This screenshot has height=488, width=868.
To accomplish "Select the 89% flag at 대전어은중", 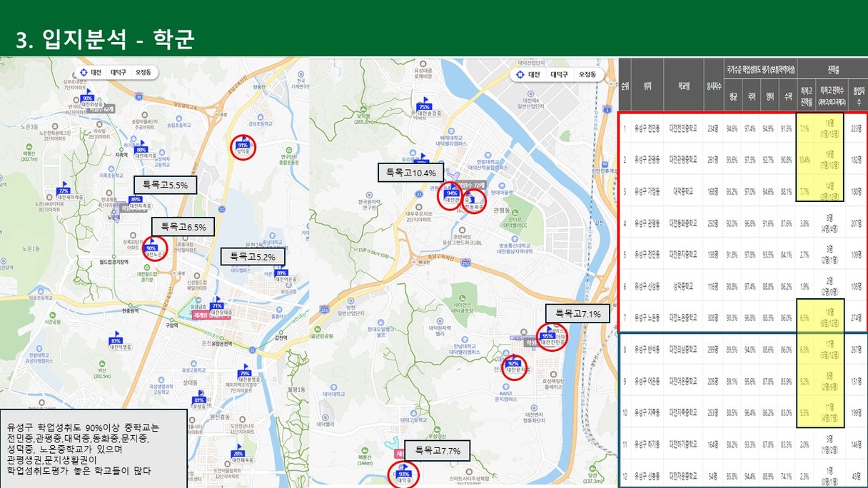I will [x=282, y=273].
